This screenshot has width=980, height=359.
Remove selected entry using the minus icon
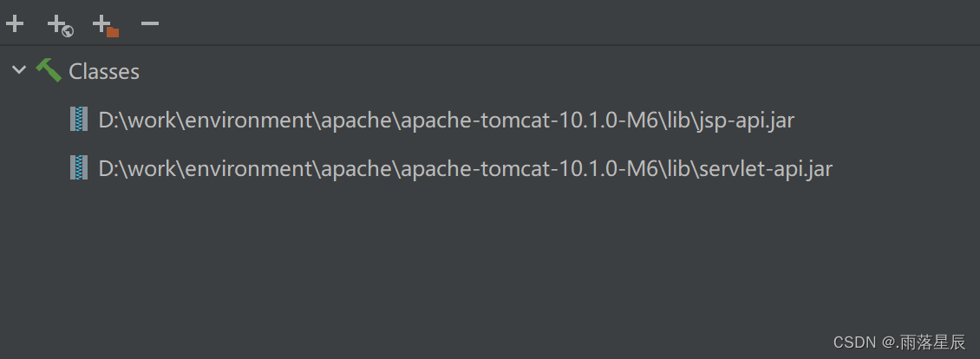pos(150,24)
